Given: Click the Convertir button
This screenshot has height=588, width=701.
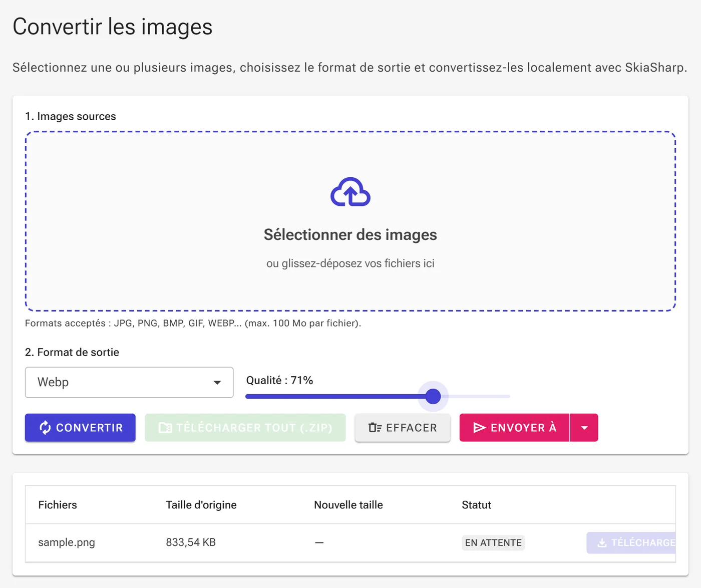Looking at the screenshot, I should 80,428.
